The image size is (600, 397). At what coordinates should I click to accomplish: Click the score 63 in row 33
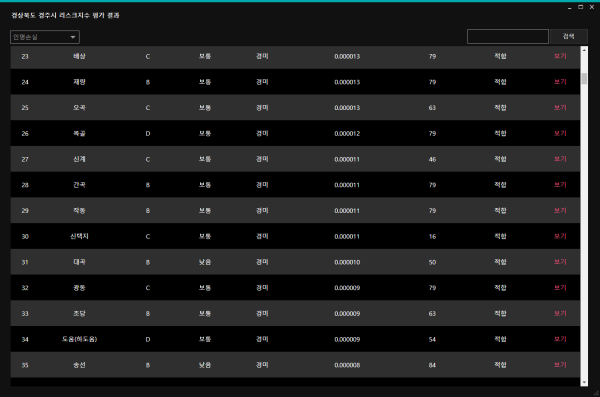(x=432, y=314)
